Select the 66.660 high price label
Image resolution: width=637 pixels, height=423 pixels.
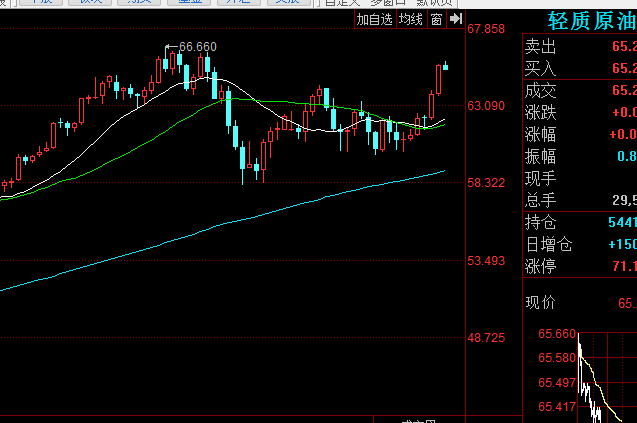[x=197, y=47]
